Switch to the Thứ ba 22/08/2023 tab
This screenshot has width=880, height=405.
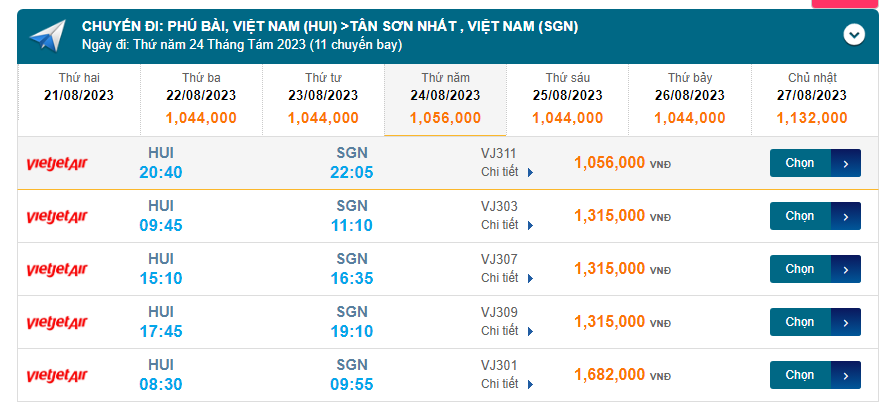coord(201,98)
